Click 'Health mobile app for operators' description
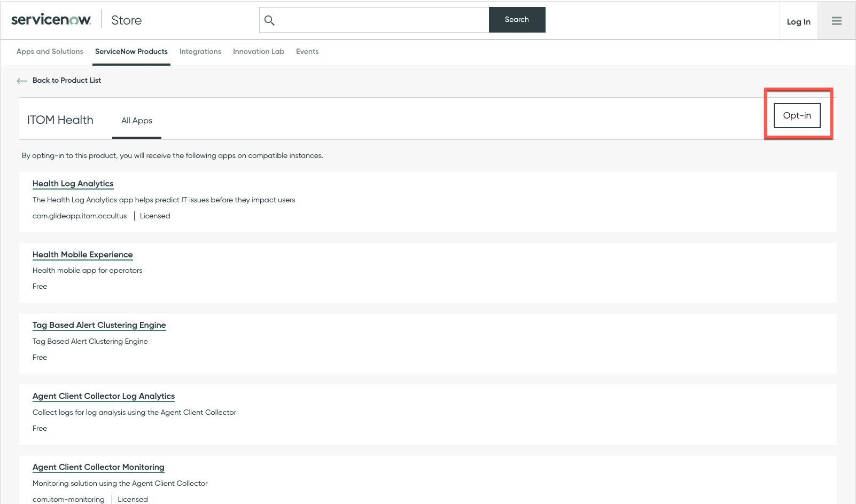856x504 pixels. tap(88, 271)
